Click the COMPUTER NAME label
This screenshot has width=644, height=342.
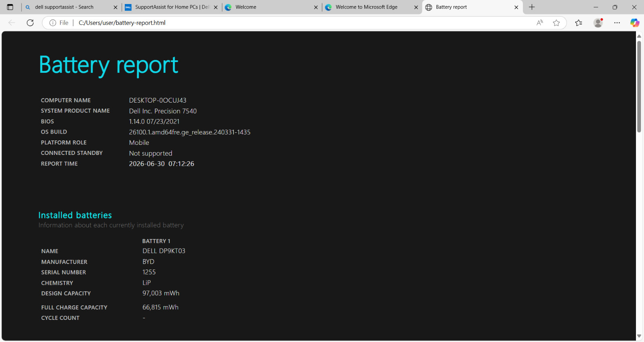click(x=66, y=100)
